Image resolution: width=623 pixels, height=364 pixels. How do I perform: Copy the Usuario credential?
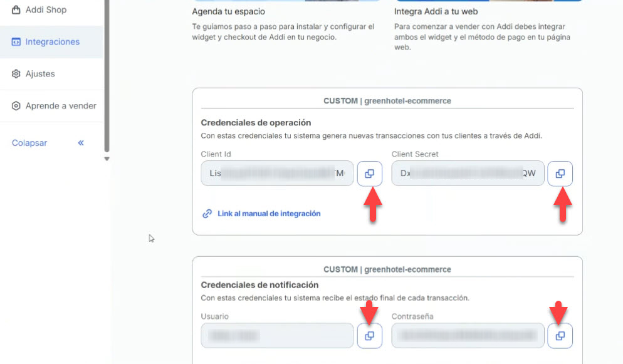tap(370, 336)
